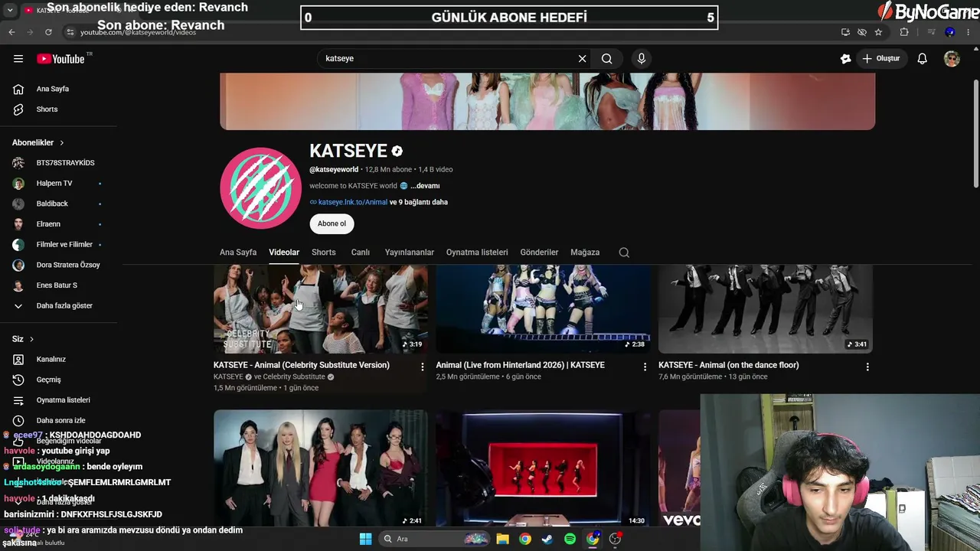The image size is (980, 551).
Task: Switch to the channel Shorts tab
Action: click(x=324, y=253)
